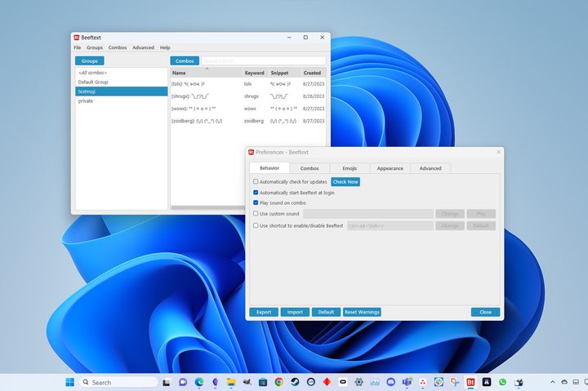Select the private group

pos(121,101)
